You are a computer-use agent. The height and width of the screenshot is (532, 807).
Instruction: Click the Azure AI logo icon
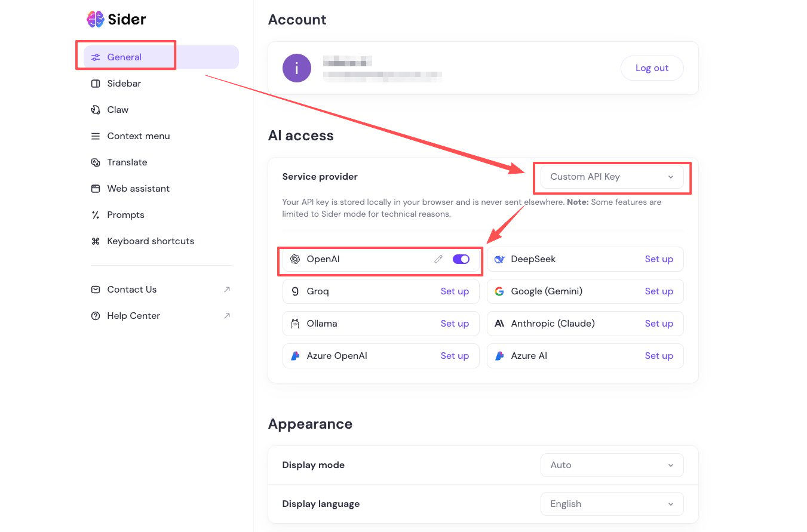click(x=499, y=356)
